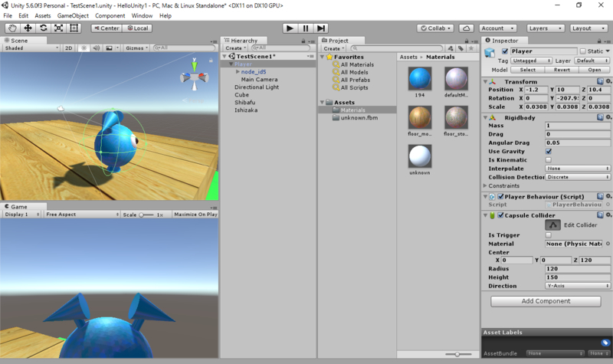Toggle the Player active checkbox

[505, 51]
